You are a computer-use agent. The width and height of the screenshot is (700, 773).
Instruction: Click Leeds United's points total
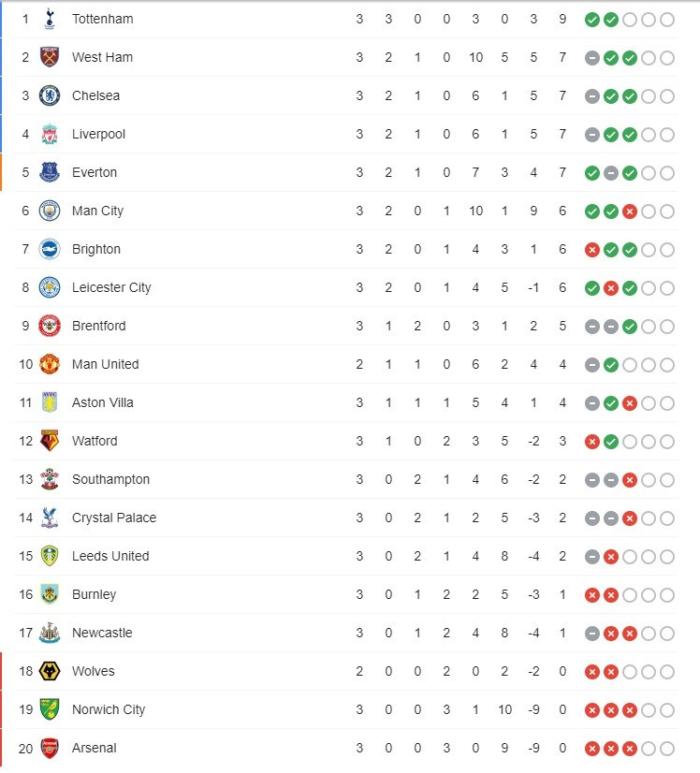coord(562,556)
